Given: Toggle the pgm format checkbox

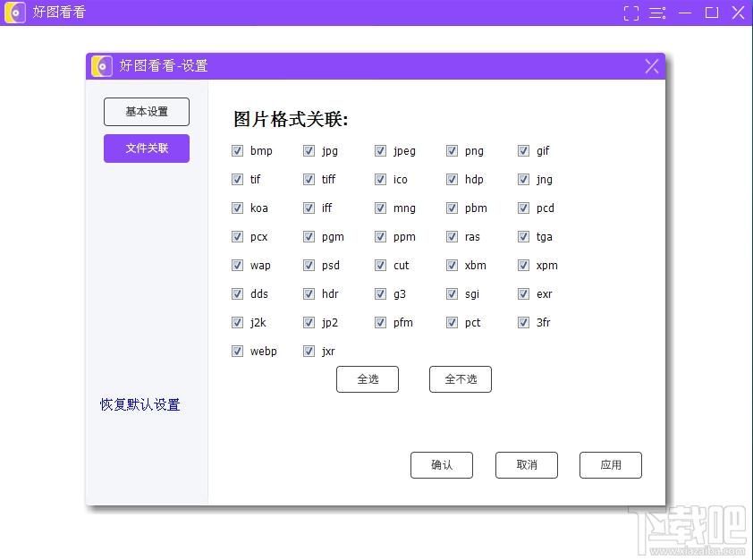Looking at the screenshot, I should point(309,237).
